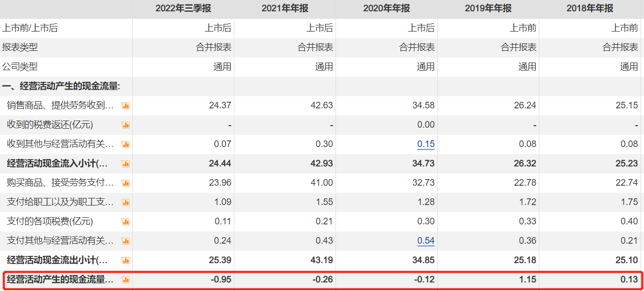Click the 0.00 tax refund cell

(x=426, y=125)
